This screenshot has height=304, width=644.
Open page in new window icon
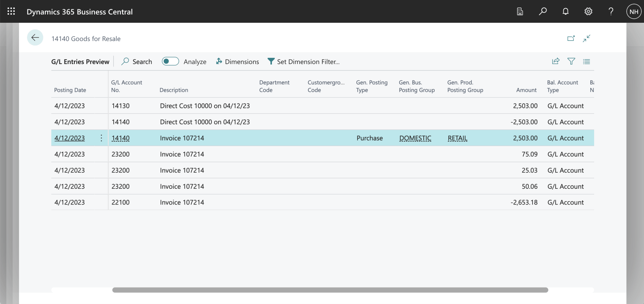[x=571, y=38]
